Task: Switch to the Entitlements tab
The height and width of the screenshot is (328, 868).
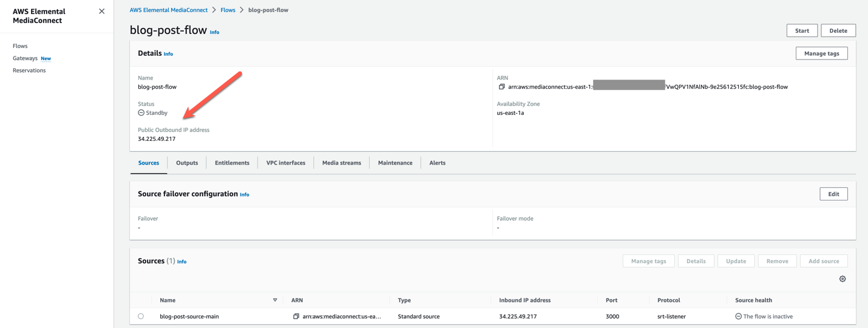Action: tap(232, 163)
